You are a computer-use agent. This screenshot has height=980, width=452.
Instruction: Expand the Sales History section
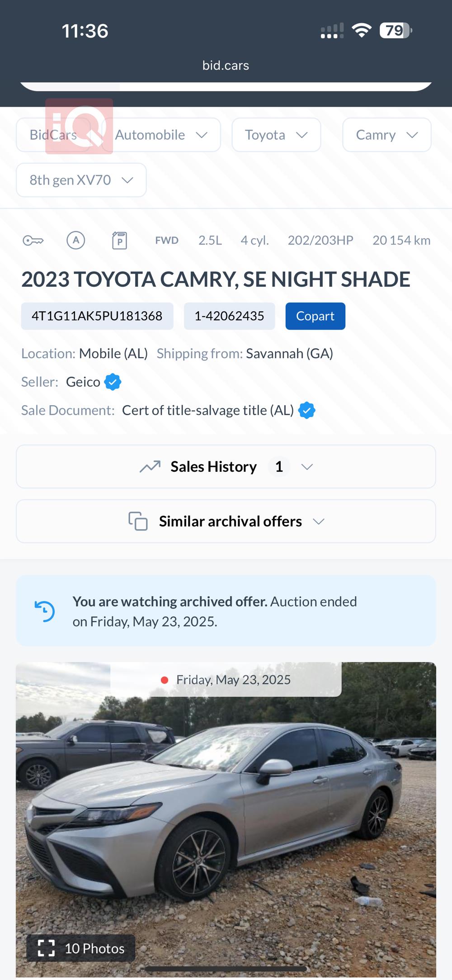coord(226,467)
